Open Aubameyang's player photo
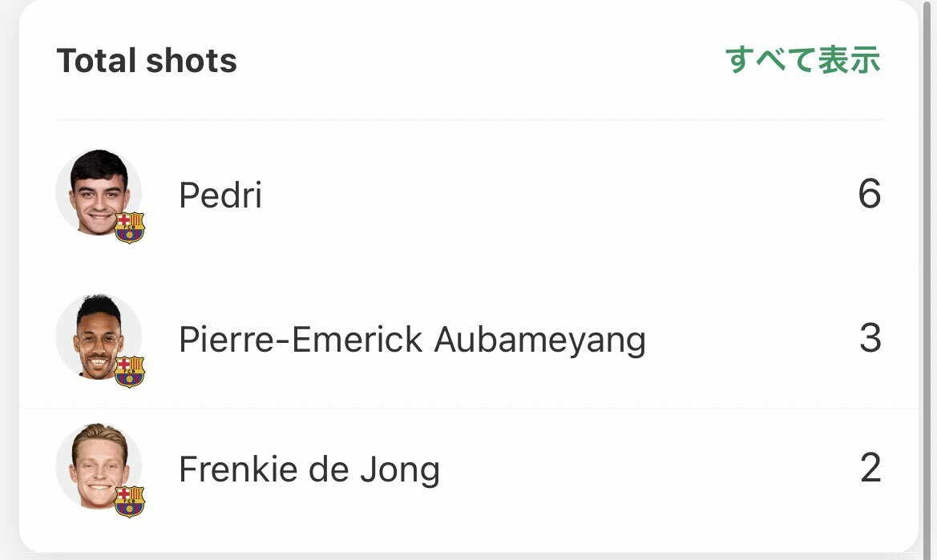 99,337
